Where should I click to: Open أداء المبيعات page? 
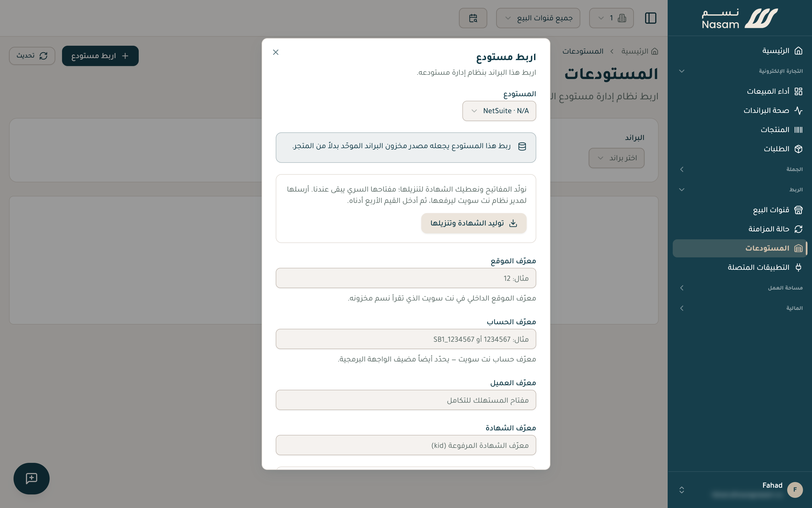point(740,91)
